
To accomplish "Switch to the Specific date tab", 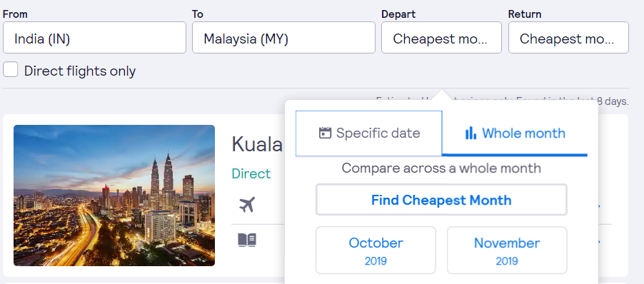I will point(369,133).
